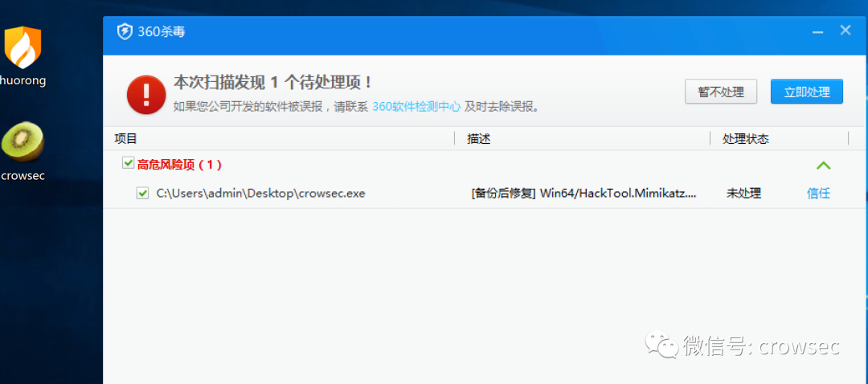Click the 描述 column header
This screenshot has height=384, width=868.
pos(479,138)
